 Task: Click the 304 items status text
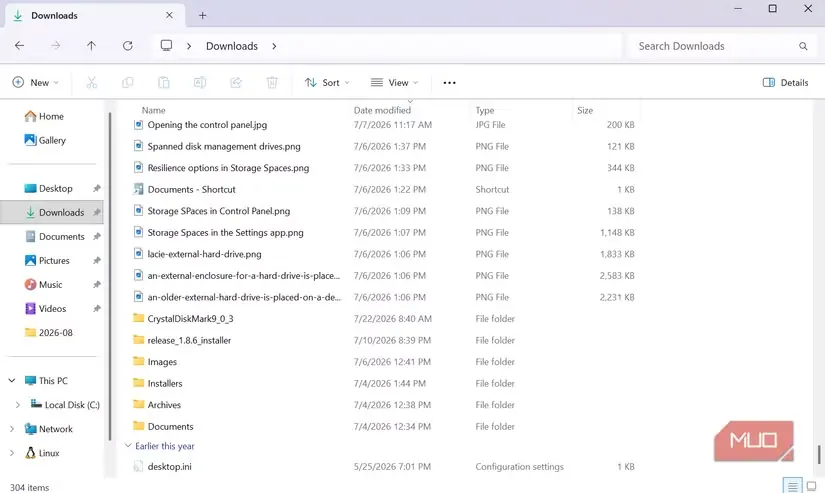(x=29, y=488)
